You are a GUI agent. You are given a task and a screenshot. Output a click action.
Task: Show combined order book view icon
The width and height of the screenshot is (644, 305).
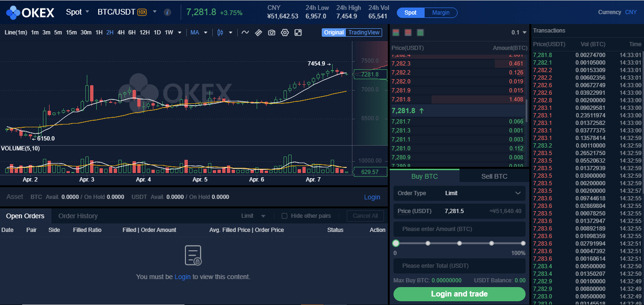396,33
